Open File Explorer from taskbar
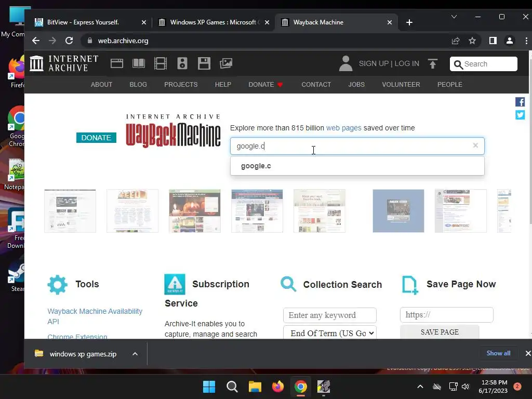 255,387
